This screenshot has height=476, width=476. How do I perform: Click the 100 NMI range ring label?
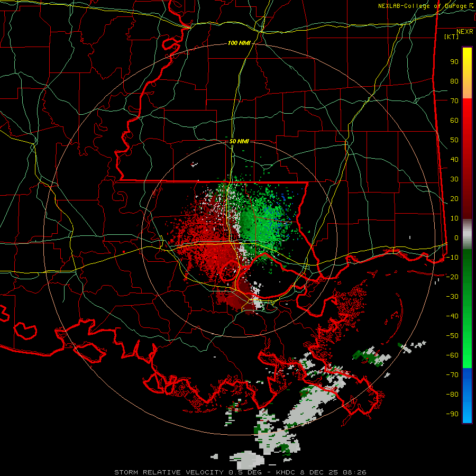pos(239,43)
